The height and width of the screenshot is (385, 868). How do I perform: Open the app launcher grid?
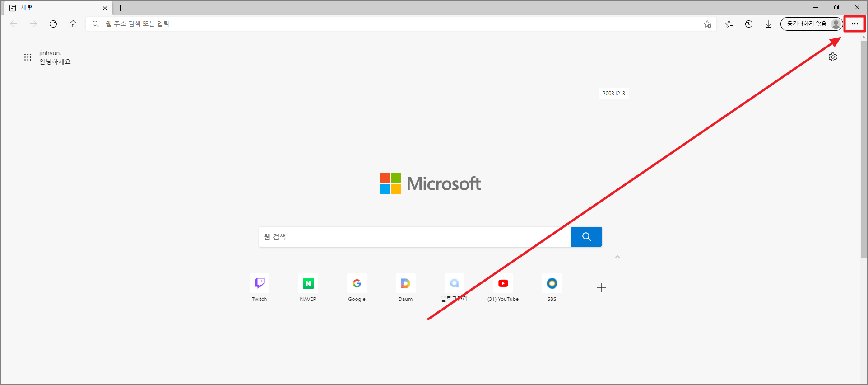point(28,57)
